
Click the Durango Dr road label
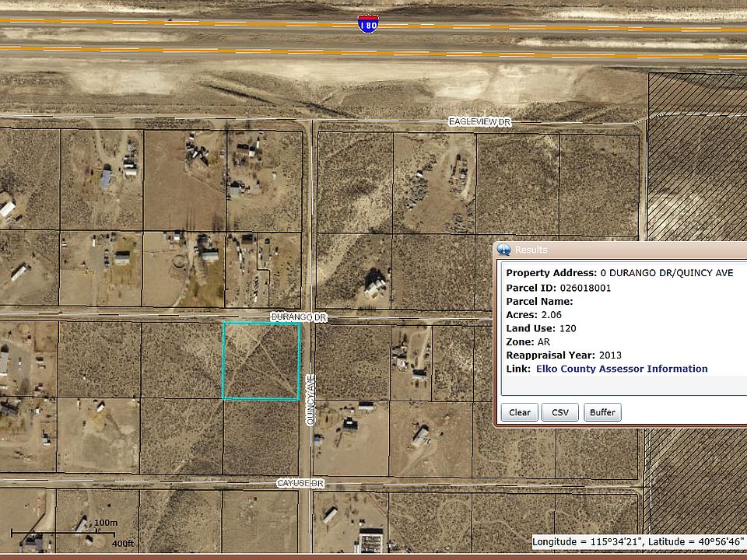click(299, 317)
